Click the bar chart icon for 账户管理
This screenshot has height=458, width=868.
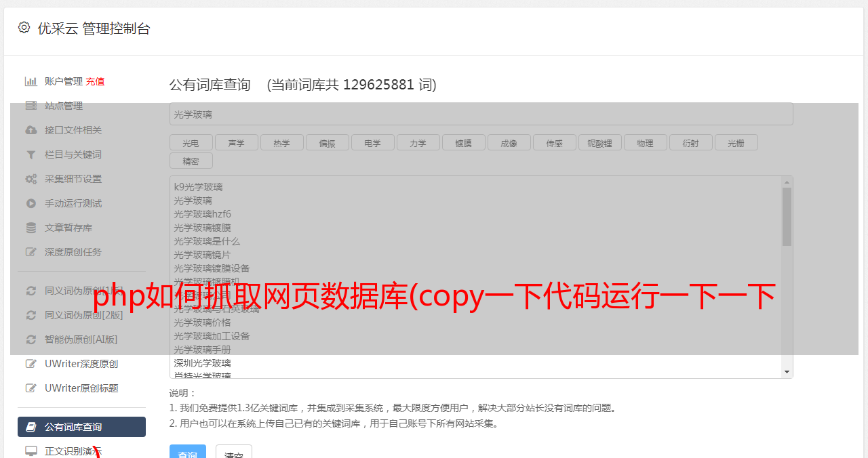click(x=31, y=81)
